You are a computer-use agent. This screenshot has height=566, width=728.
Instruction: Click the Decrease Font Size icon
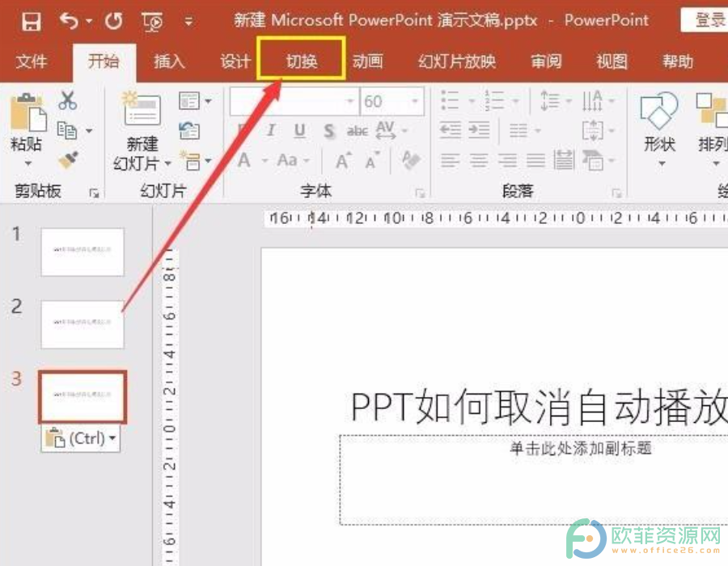[x=372, y=161]
